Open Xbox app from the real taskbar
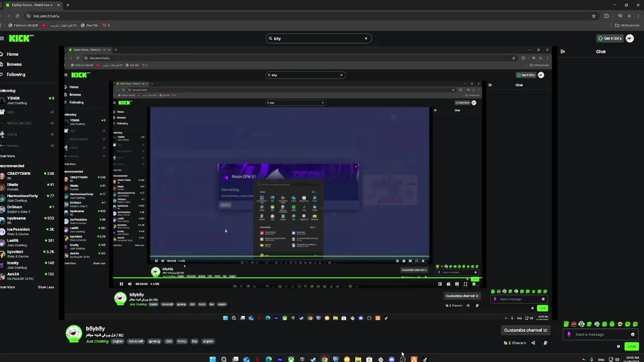 point(291,359)
